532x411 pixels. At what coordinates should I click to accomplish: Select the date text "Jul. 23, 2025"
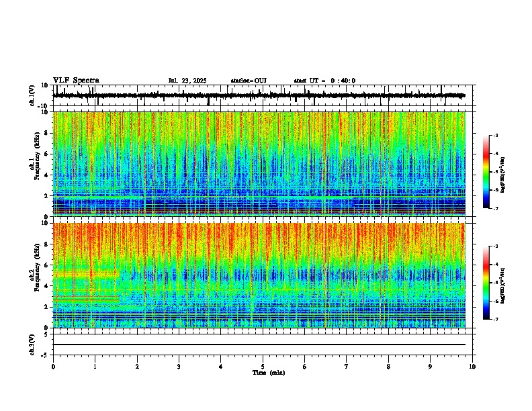[x=187, y=81]
